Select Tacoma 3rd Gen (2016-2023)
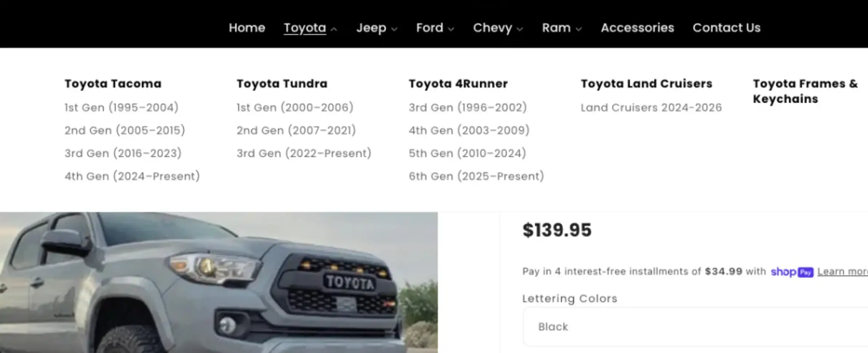Screen dimensions: 868x353 point(123,153)
